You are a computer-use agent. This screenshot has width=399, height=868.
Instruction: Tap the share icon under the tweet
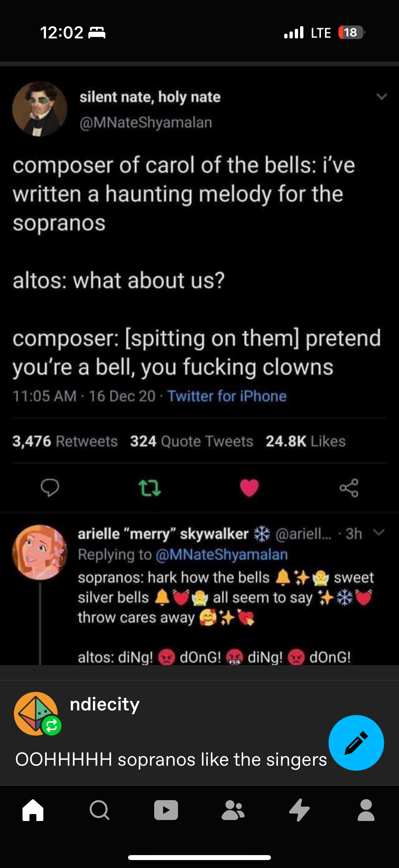[x=349, y=488]
